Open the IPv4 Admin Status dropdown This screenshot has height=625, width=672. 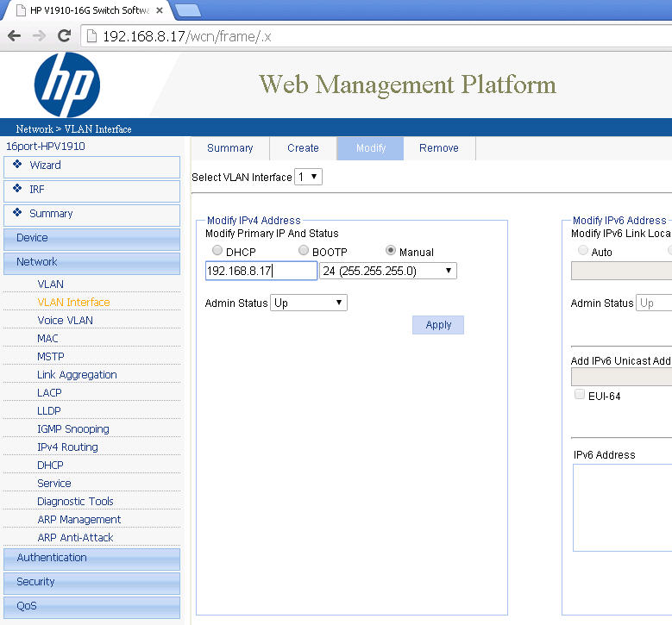click(x=308, y=303)
